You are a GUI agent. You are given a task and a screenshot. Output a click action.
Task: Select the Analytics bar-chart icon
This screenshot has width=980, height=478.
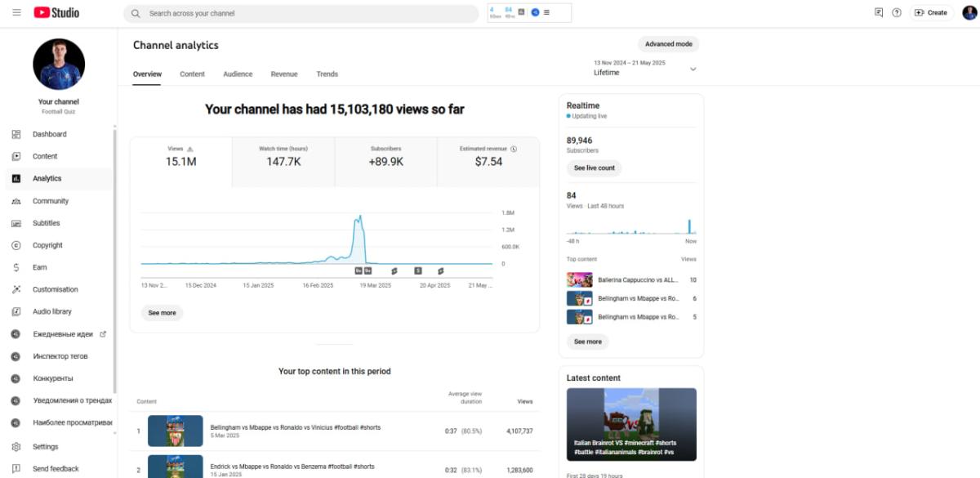pos(16,178)
